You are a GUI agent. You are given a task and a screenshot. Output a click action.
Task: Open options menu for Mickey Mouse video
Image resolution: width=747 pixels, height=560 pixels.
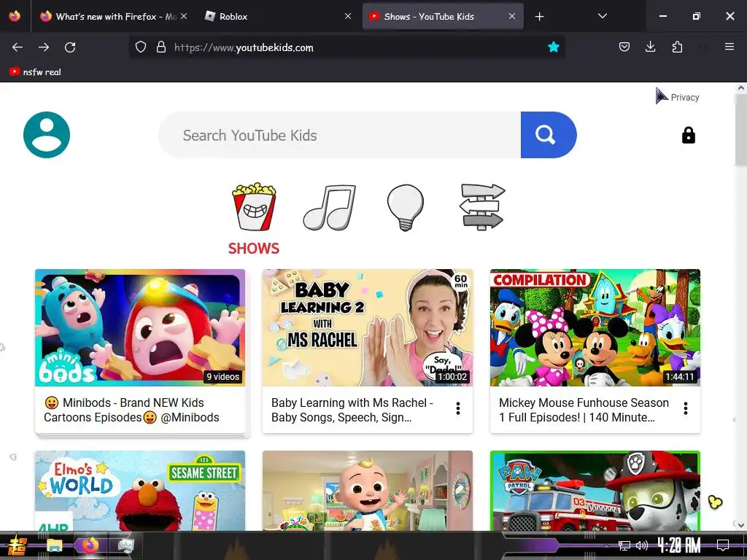point(686,408)
